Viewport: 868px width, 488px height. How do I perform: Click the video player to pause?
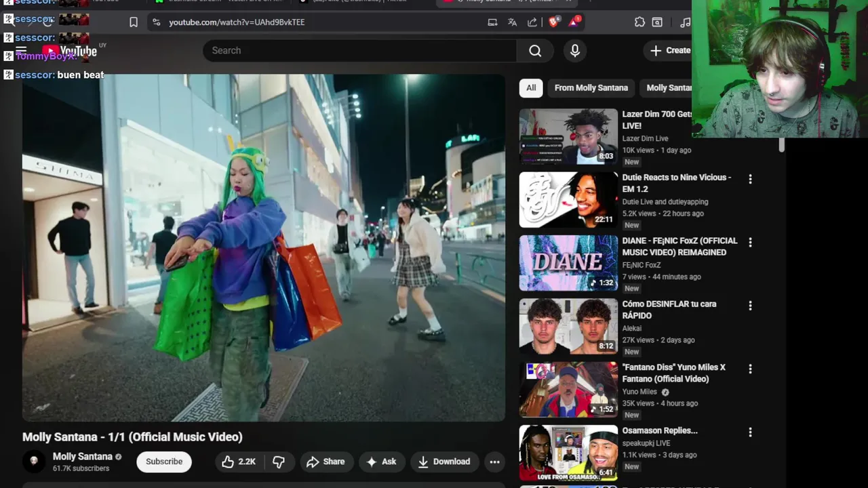click(x=264, y=248)
